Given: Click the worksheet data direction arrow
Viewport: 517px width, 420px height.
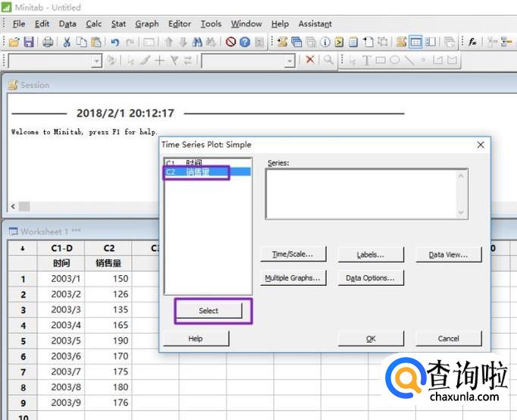Looking at the screenshot, I should tap(23, 249).
